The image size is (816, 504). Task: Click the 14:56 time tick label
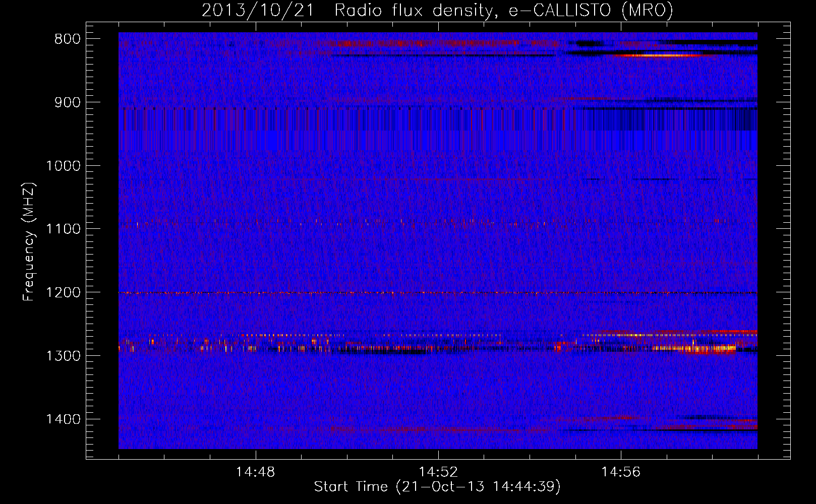621,472
